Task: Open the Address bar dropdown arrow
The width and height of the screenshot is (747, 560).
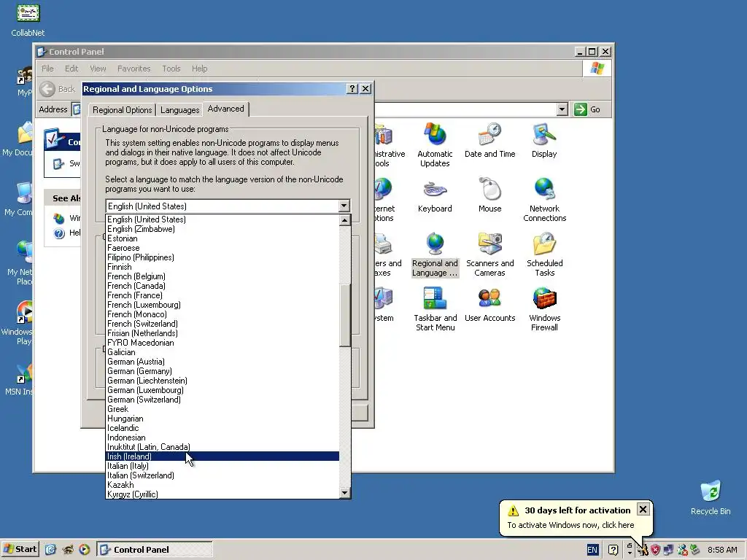Action: (562, 109)
